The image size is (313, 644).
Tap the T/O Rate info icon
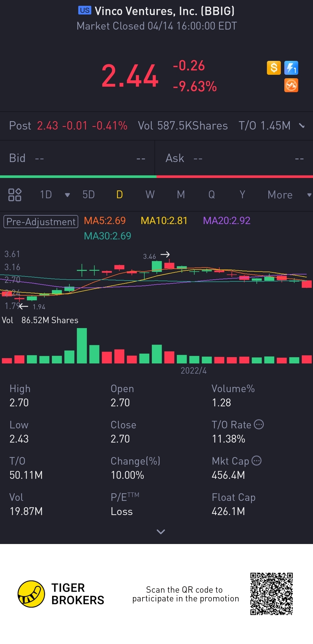click(x=259, y=424)
